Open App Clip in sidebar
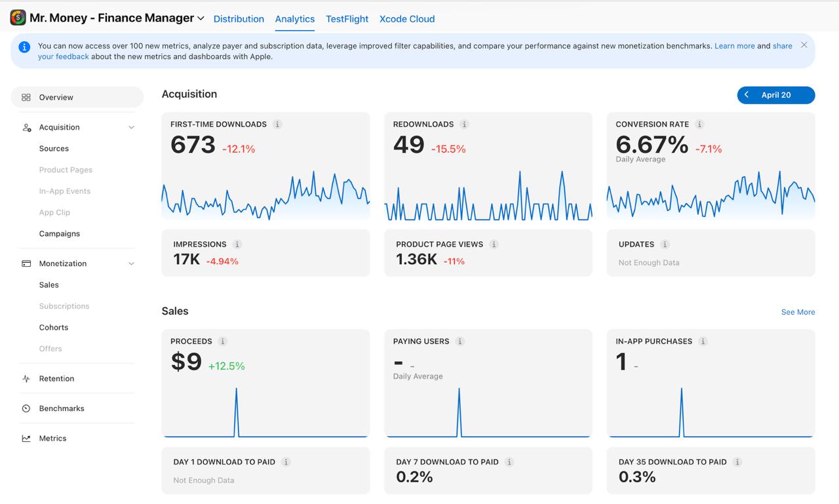The width and height of the screenshot is (839, 504). click(x=54, y=212)
